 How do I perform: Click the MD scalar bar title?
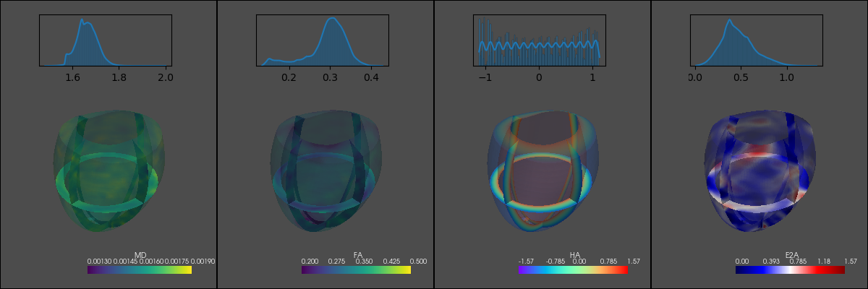pyautogui.click(x=140, y=255)
